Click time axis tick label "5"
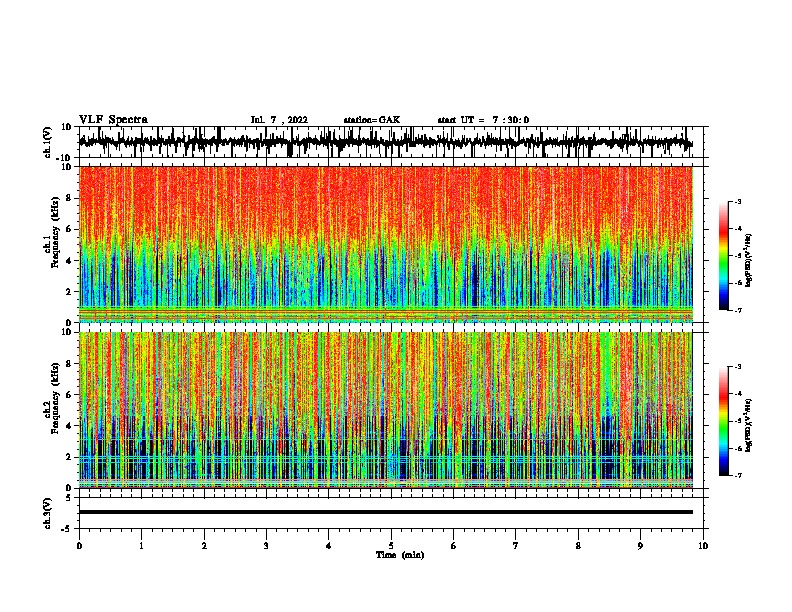Viewport: 792px width, 612px height. (391, 546)
